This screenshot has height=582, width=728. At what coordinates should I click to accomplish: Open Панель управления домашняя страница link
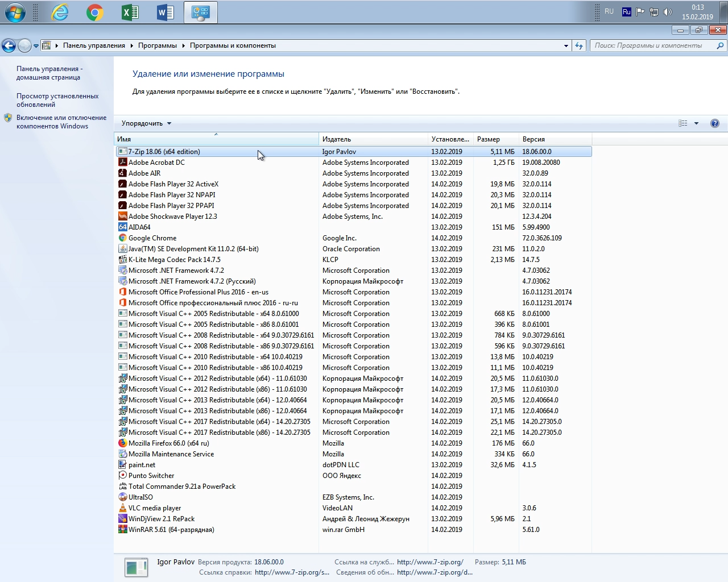tap(49, 73)
